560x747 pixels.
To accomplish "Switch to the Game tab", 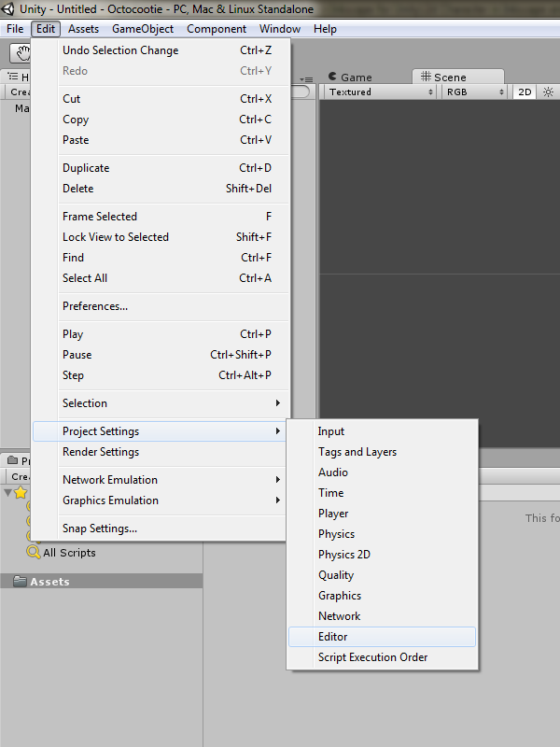I will click(x=350, y=78).
